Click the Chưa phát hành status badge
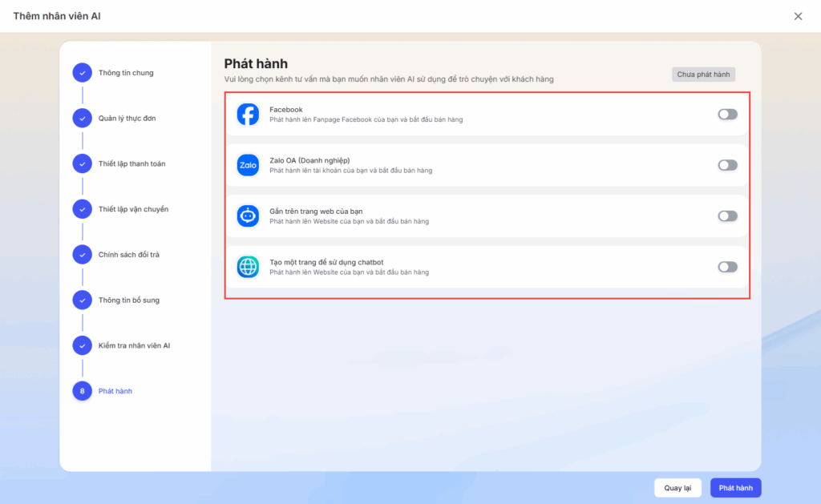Viewport: 821px width, 504px height. coord(703,75)
